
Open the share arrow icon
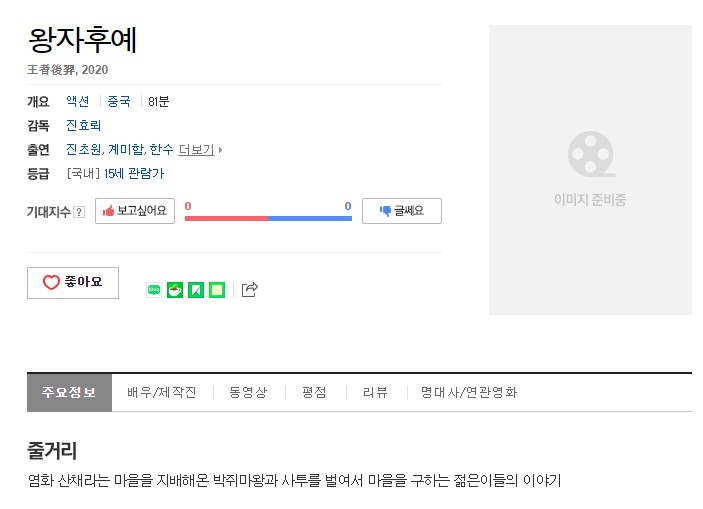[250, 290]
